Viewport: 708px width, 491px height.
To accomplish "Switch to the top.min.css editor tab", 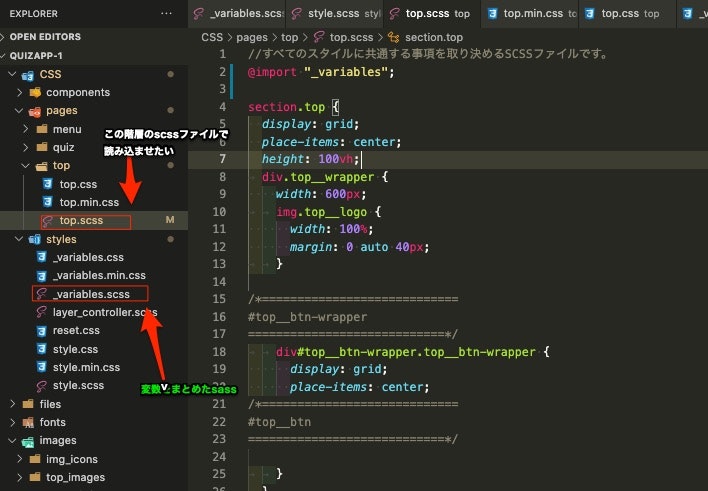I will pos(530,14).
